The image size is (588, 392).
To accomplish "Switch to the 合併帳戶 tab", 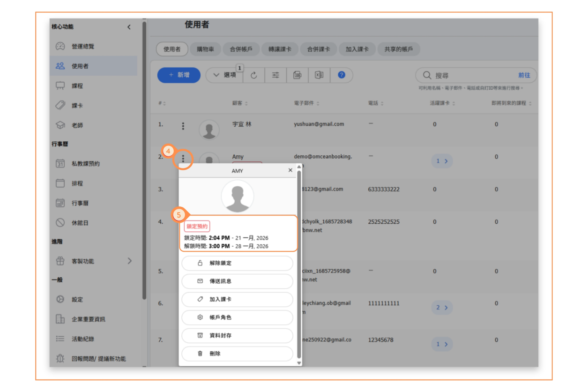I will point(241,49).
